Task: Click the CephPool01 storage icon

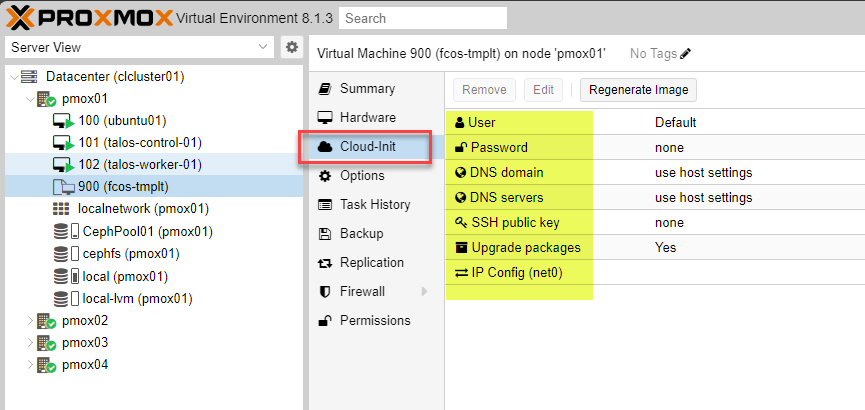Action: pos(61,232)
